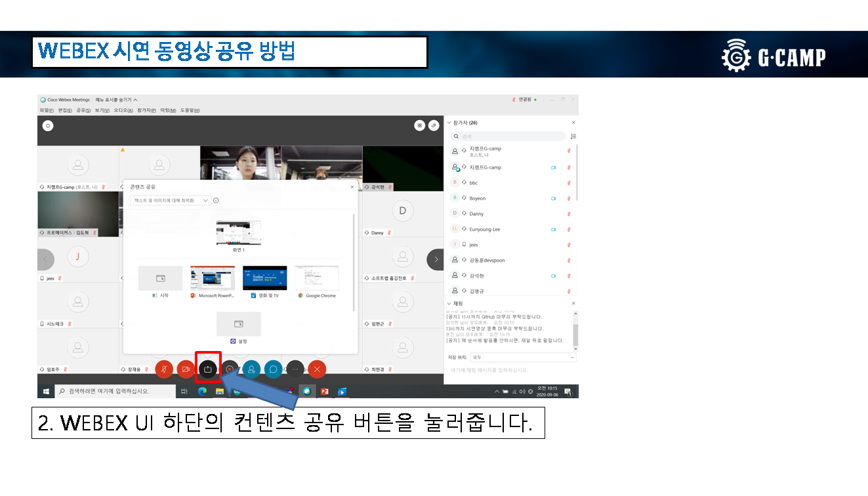
Task: Click the 오전 10:15 taskbar clock
Action: click(x=547, y=391)
